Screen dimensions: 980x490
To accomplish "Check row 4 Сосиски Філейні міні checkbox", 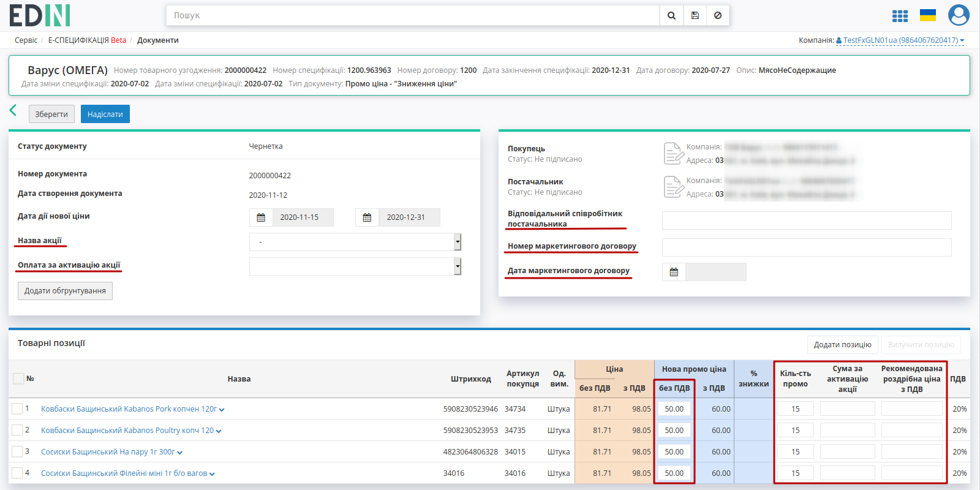I will coord(17,473).
